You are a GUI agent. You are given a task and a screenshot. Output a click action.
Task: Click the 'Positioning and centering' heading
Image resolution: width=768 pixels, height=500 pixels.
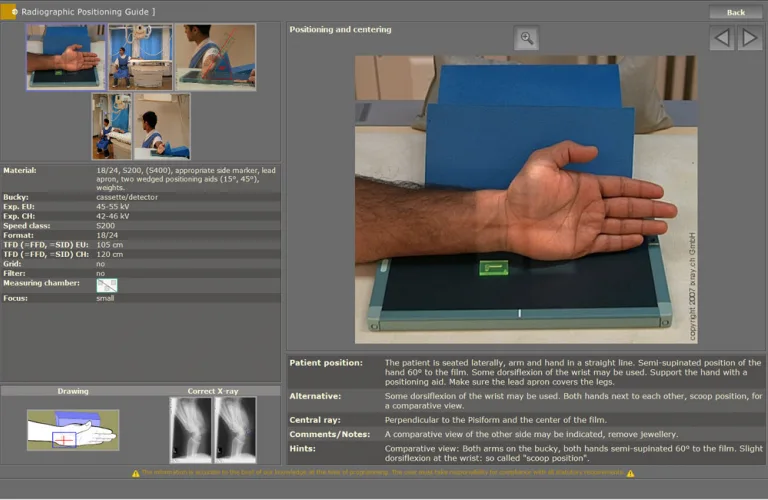pos(340,29)
